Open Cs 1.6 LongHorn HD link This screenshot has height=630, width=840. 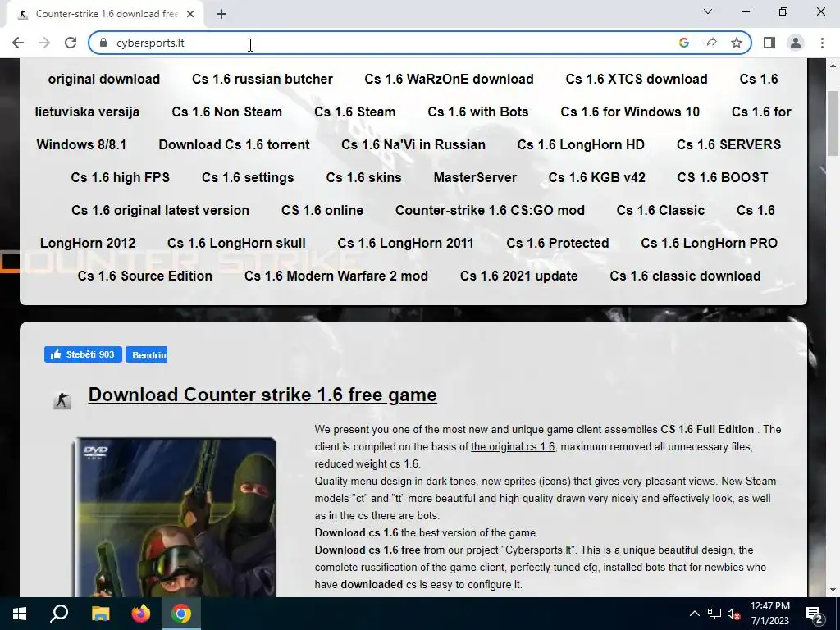(x=581, y=144)
